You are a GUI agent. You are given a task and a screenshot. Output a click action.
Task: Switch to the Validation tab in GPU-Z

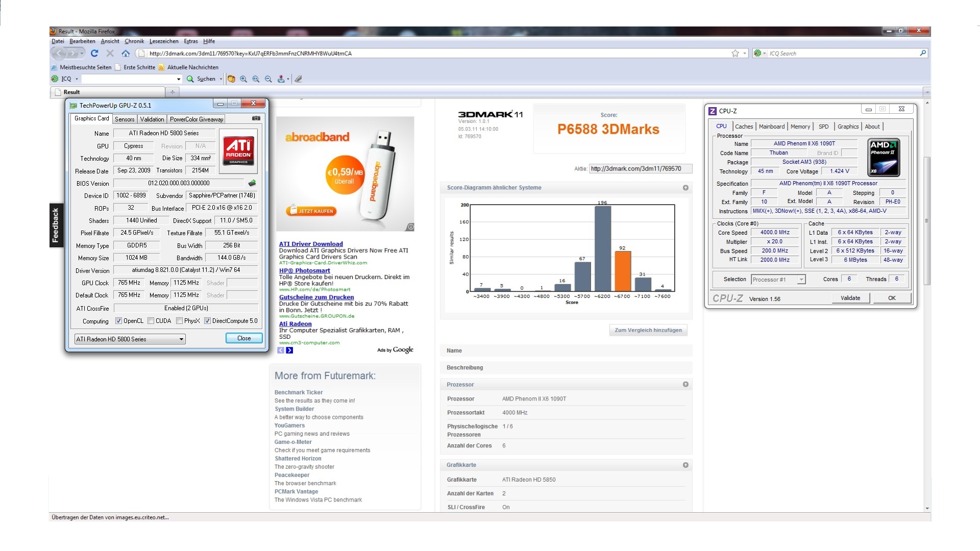(x=152, y=119)
